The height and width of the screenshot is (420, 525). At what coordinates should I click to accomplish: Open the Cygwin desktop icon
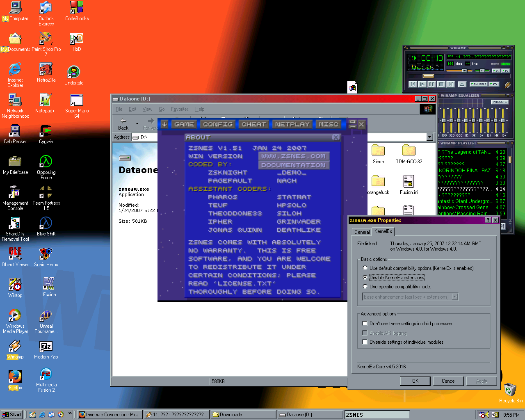[46, 135]
